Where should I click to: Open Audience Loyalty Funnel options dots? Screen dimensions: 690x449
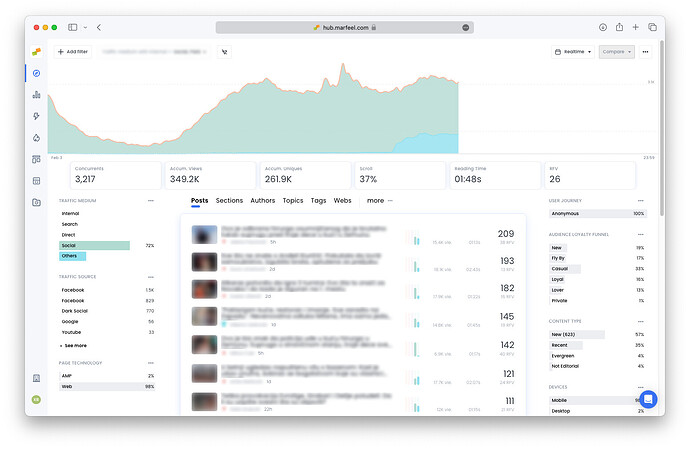pyautogui.click(x=640, y=234)
